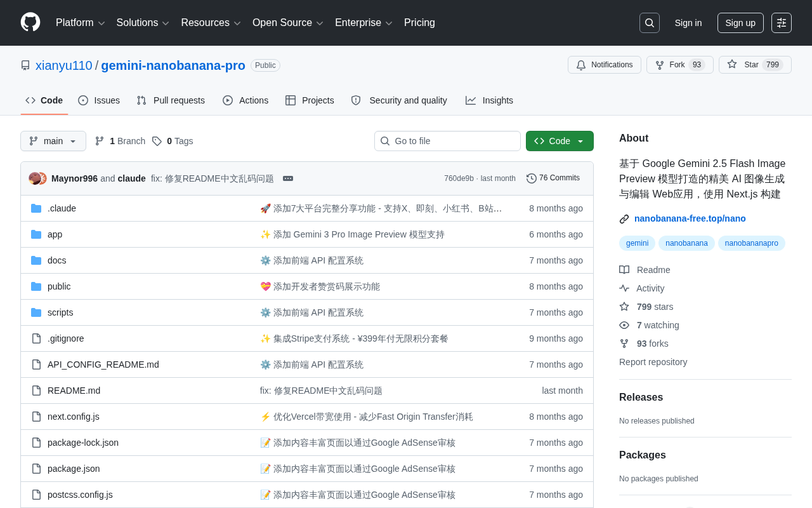This screenshot has height=508, width=812.
Task: Open the Insights tab
Action: [x=489, y=100]
